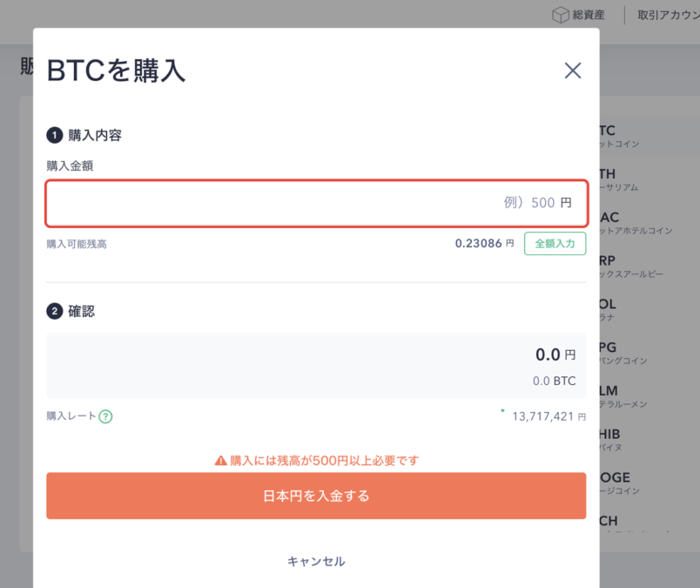Select the ビットコイン row in background list
The width and height of the screenshot is (700, 588).
coord(650,136)
